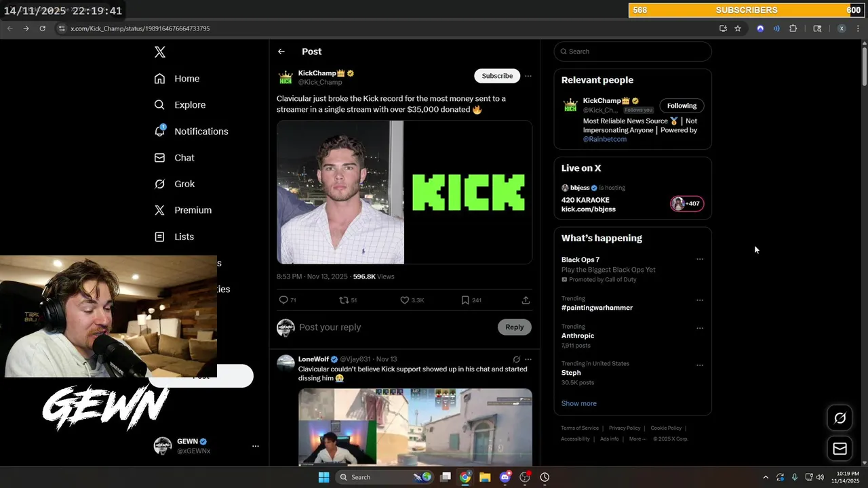Open Grok from the sidebar
The height and width of the screenshot is (488, 868).
coord(174,184)
